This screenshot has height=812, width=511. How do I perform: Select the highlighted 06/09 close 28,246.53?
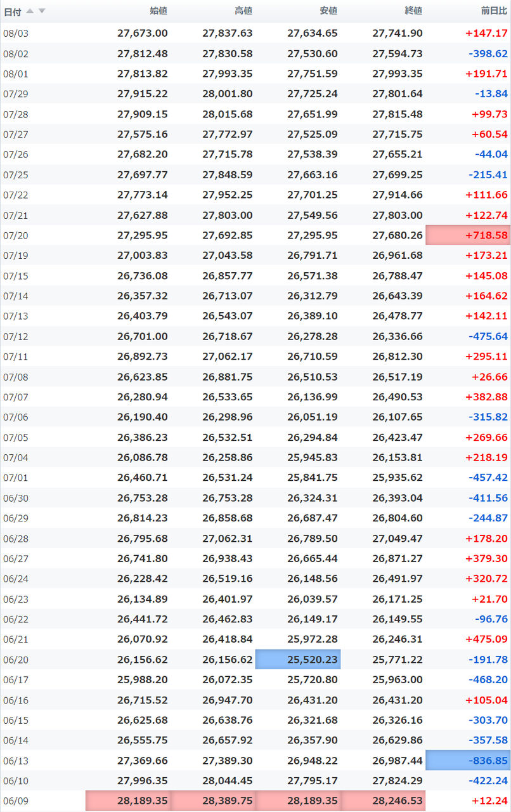click(x=383, y=801)
